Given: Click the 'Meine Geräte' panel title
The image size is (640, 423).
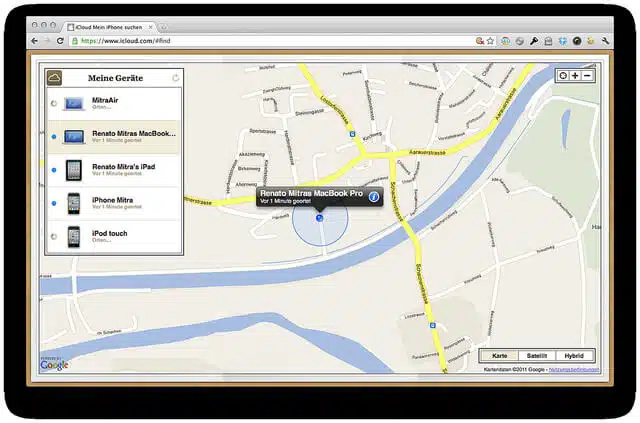Looking at the screenshot, I should click(x=116, y=78).
